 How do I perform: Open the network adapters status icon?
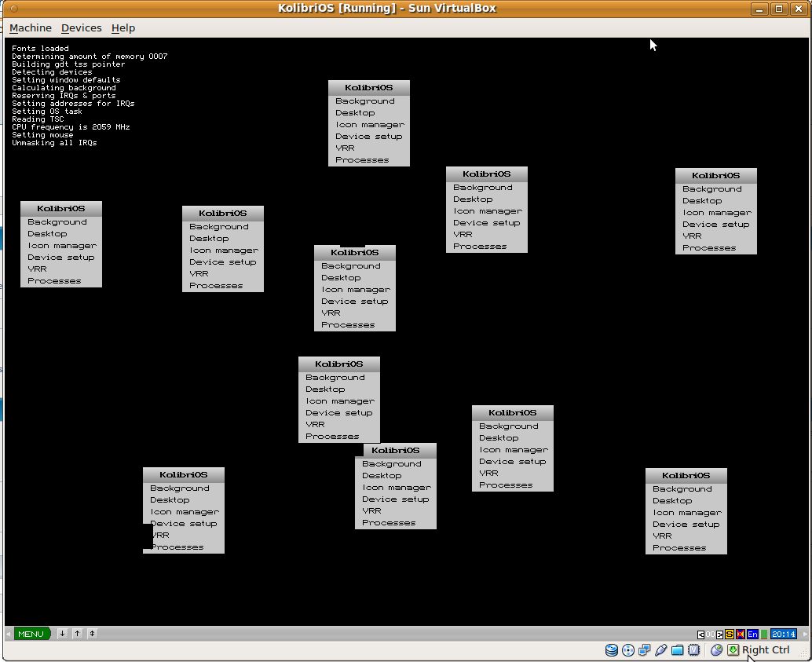click(646, 650)
